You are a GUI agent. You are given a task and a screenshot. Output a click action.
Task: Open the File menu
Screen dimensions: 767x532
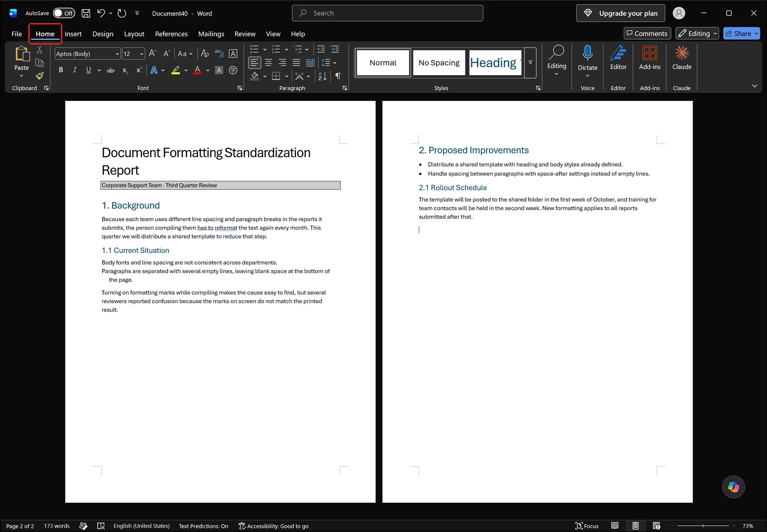point(17,34)
